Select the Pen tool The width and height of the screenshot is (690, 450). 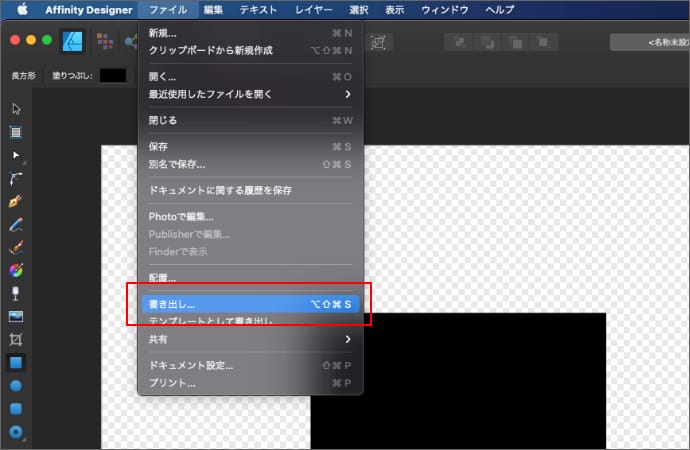pyautogui.click(x=16, y=201)
